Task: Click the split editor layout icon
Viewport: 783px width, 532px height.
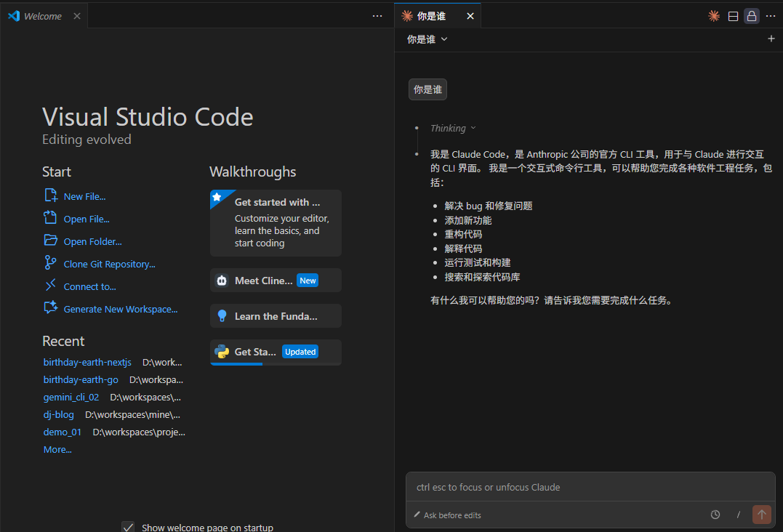Action: tap(733, 16)
